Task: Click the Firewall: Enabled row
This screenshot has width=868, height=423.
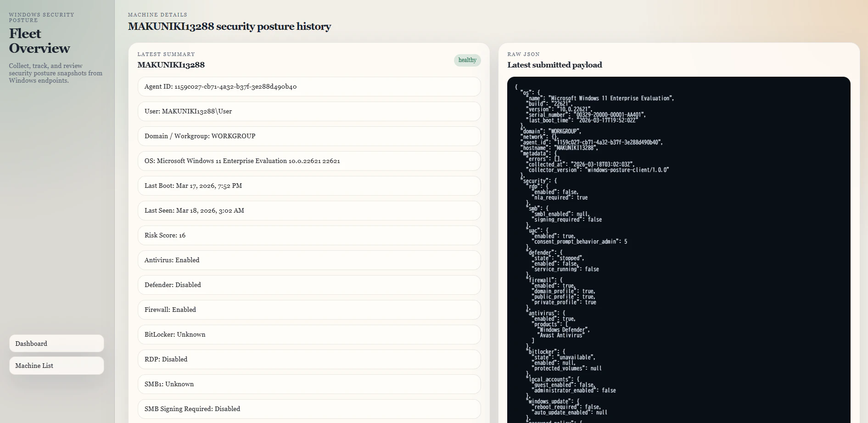Action: tap(309, 310)
